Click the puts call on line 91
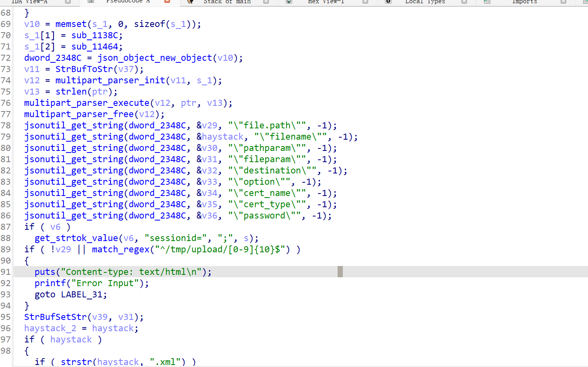 (x=45, y=272)
